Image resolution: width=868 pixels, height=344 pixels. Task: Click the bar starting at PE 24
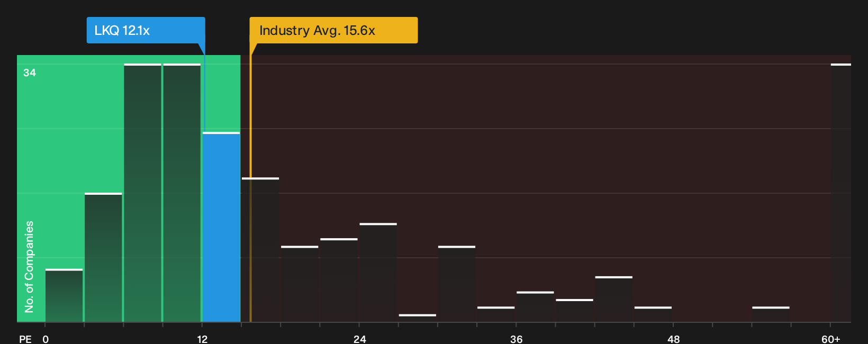click(378, 273)
